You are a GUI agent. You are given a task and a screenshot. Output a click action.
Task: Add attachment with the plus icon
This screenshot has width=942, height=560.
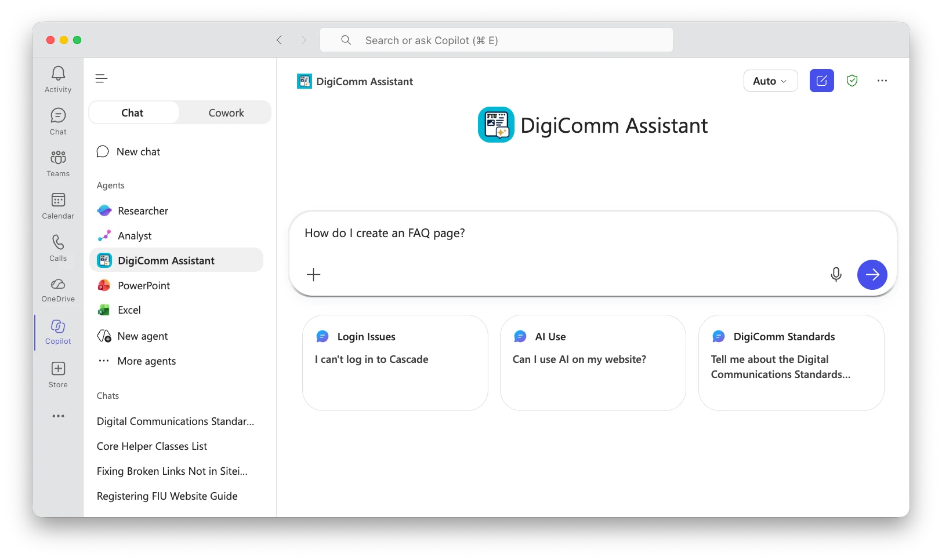pos(314,275)
